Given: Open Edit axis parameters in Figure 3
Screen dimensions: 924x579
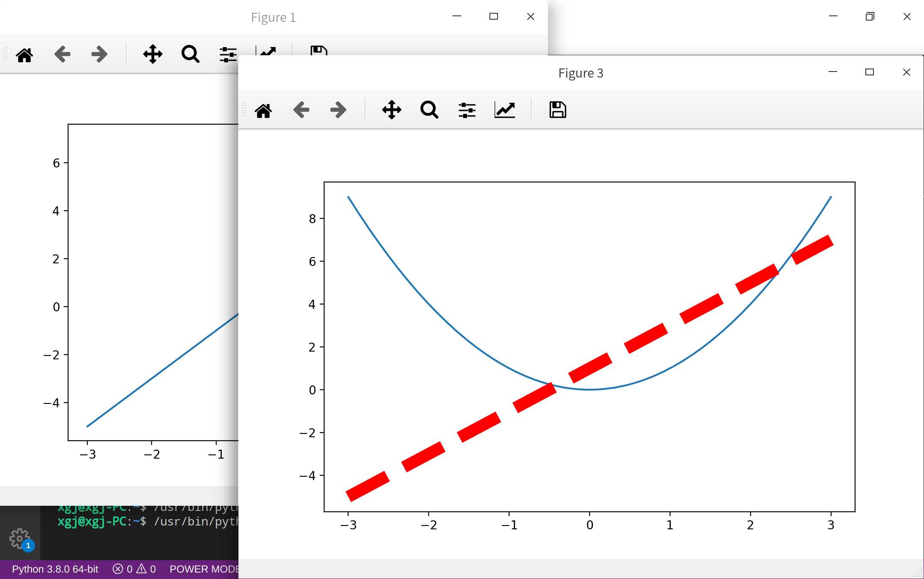Looking at the screenshot, I should [x=505, y=110].
